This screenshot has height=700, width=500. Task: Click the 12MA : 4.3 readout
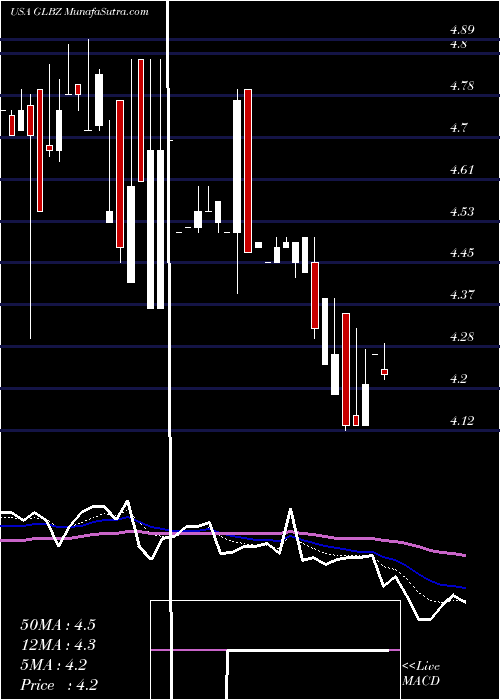[58, 645]
